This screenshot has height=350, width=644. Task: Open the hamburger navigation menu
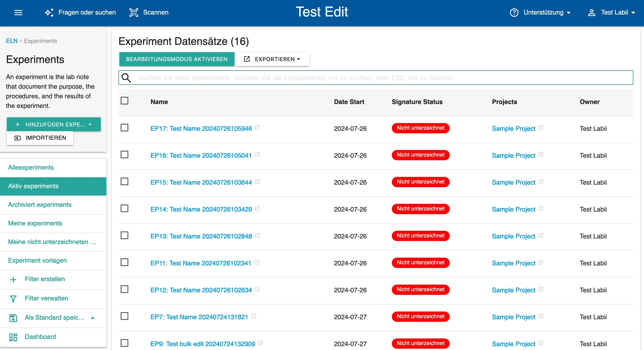18,12
